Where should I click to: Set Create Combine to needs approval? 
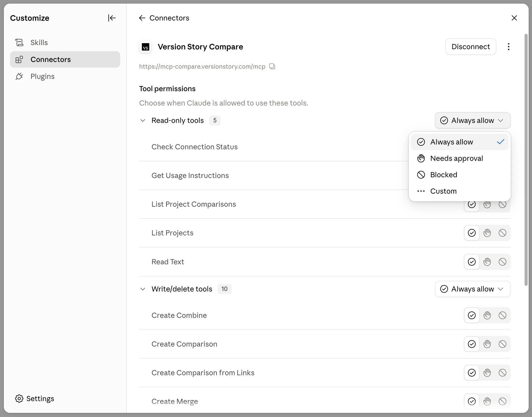click(x=487, y=315)
